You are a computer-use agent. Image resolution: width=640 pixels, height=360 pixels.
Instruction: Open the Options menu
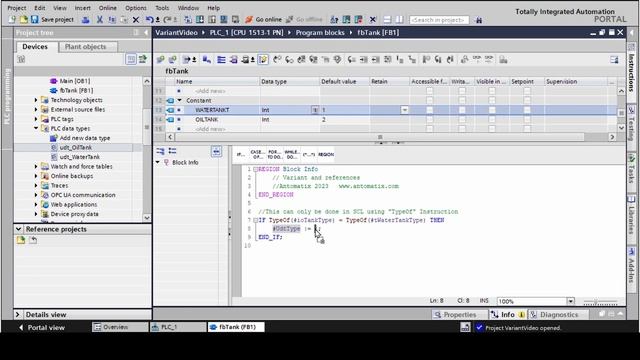tap(136, 8)
